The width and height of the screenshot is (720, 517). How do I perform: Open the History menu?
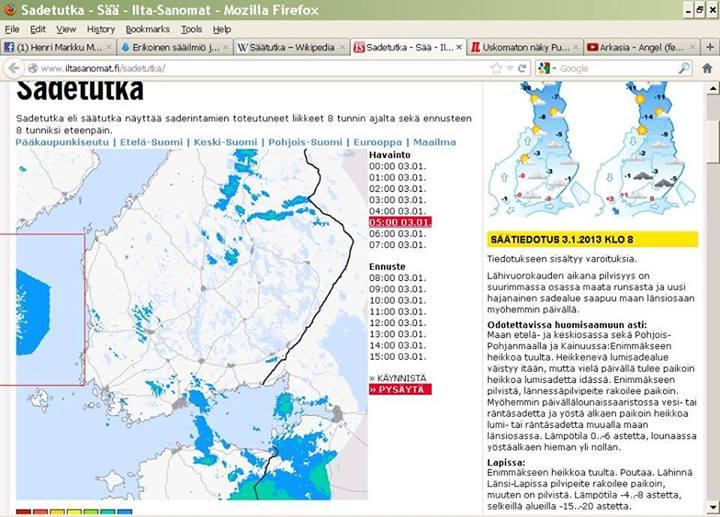[x=101, y=29]
